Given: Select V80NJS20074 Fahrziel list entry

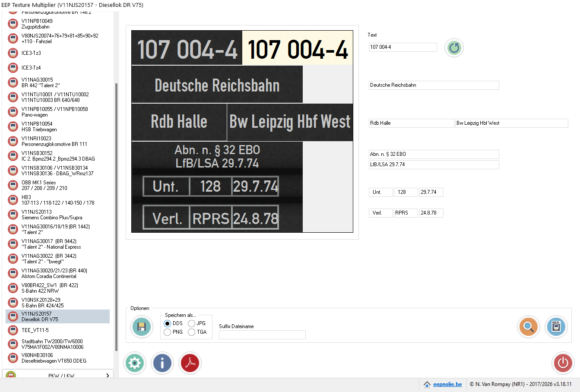Looking at the screenshot, I should (x=57, y=38).
